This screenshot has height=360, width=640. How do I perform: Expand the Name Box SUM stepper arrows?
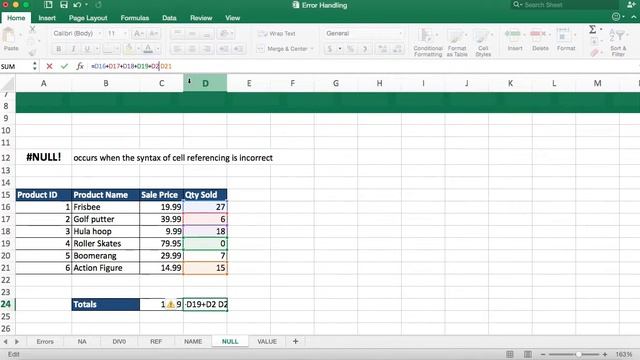coord(35,66)
